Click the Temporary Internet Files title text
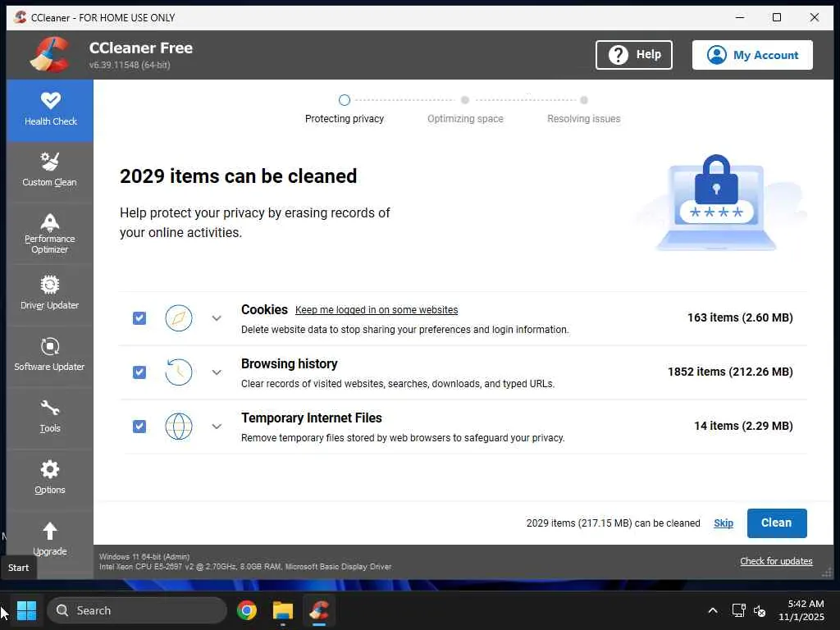 [311, 418]
